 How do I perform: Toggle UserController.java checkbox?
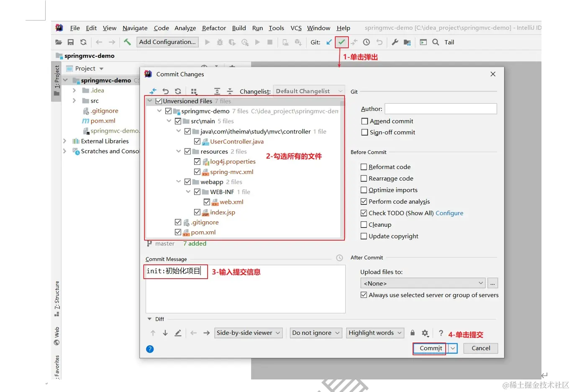[x=197, y=141]
